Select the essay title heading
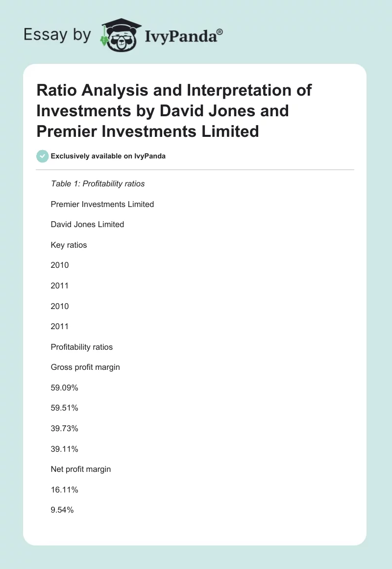 [174, 111]
